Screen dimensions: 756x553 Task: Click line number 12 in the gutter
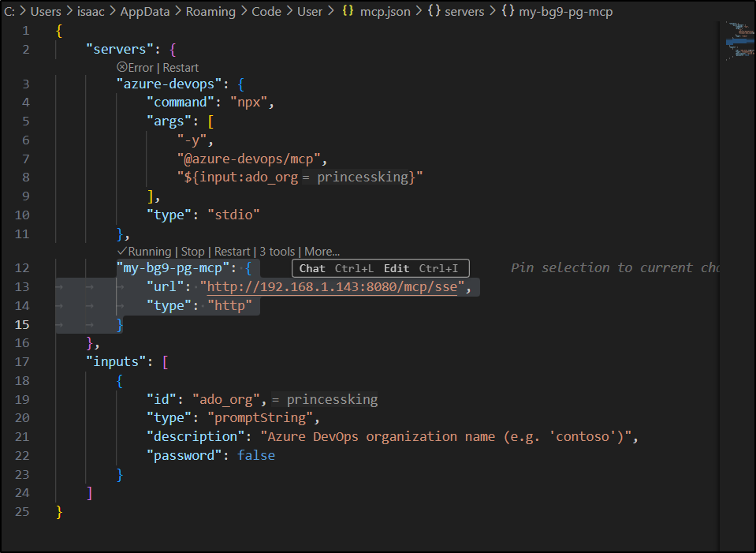[22, 268]
